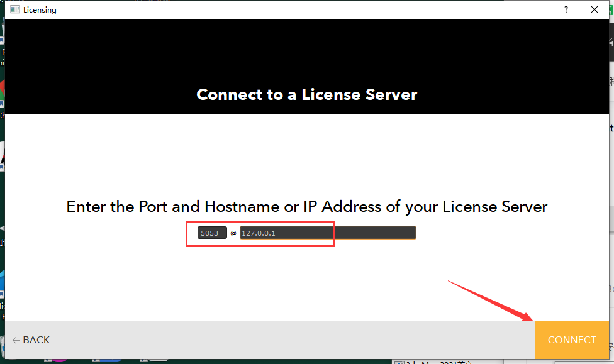Click the 'Connect to a License Server' heading
The width and height of the screenshot is (614, 364).
coord(306,94)
